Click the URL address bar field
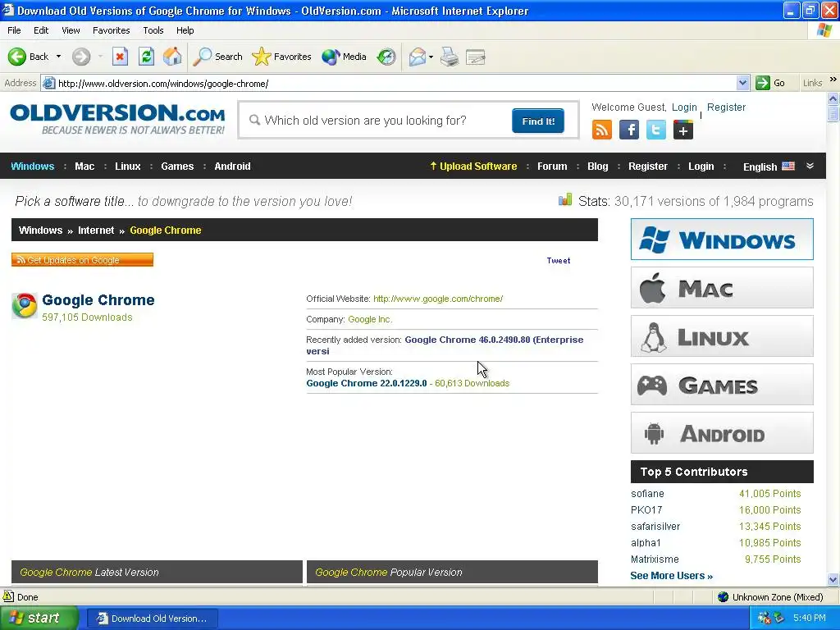 pyautogui.click(x=396, y=83)
